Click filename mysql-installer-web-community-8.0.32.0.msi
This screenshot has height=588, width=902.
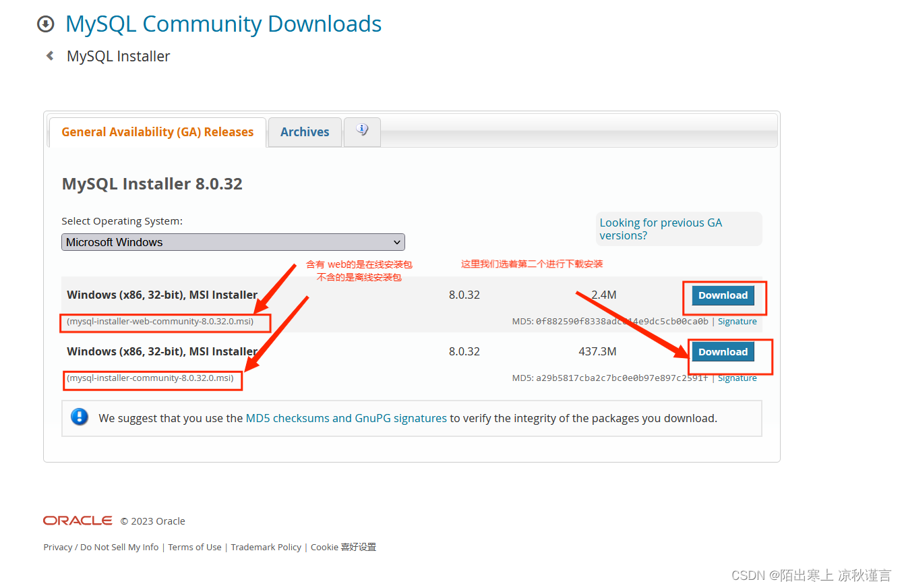pyautogui.click(x=160, y=322)
